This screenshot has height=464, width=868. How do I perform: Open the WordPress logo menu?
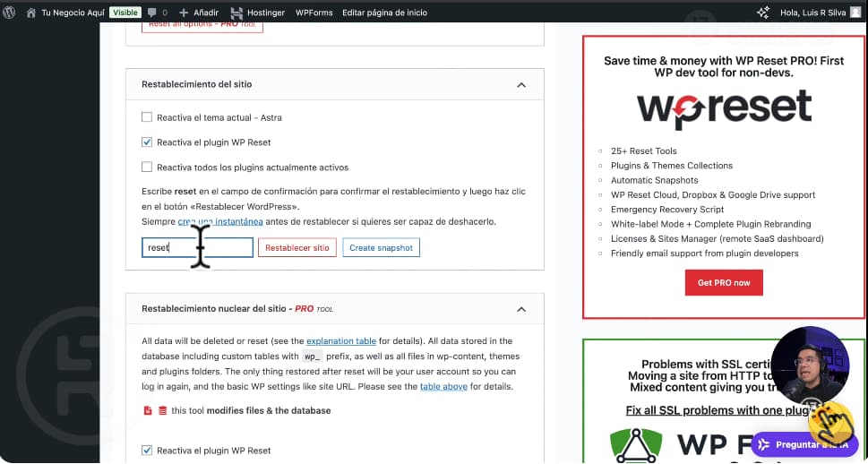9,13
